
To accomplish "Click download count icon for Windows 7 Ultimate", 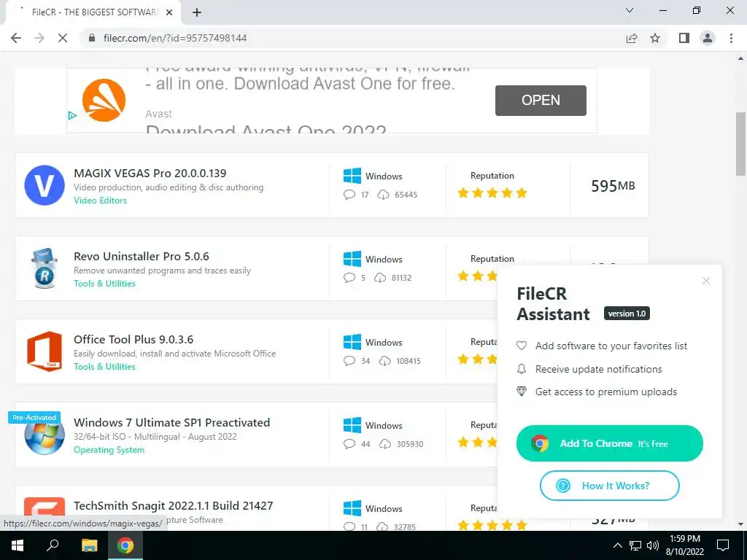I will coord(385,444).
